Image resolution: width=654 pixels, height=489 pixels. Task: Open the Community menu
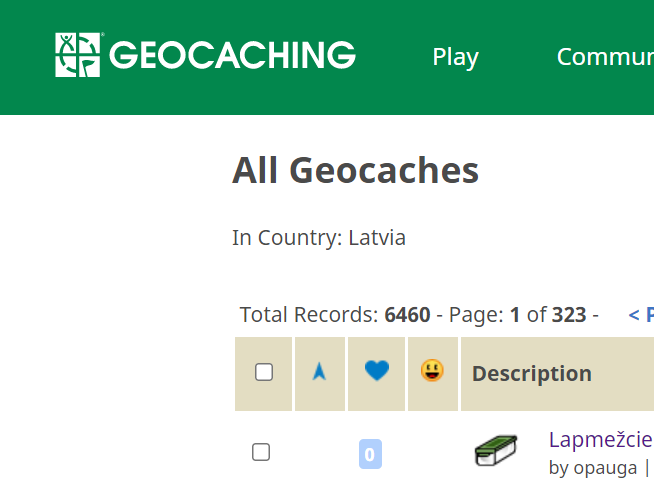point(604,57)
